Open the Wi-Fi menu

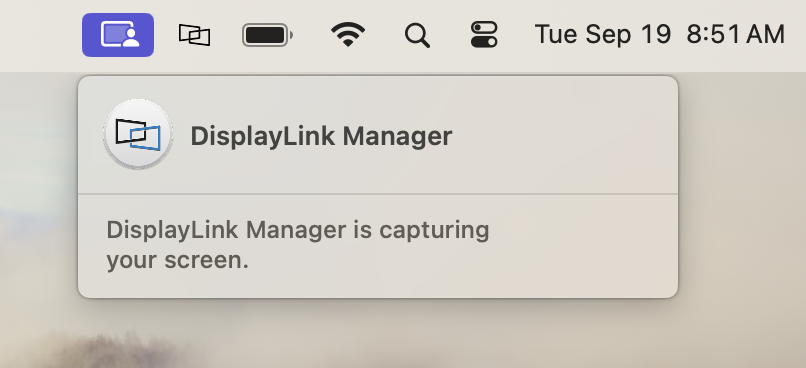coord(348,35)
